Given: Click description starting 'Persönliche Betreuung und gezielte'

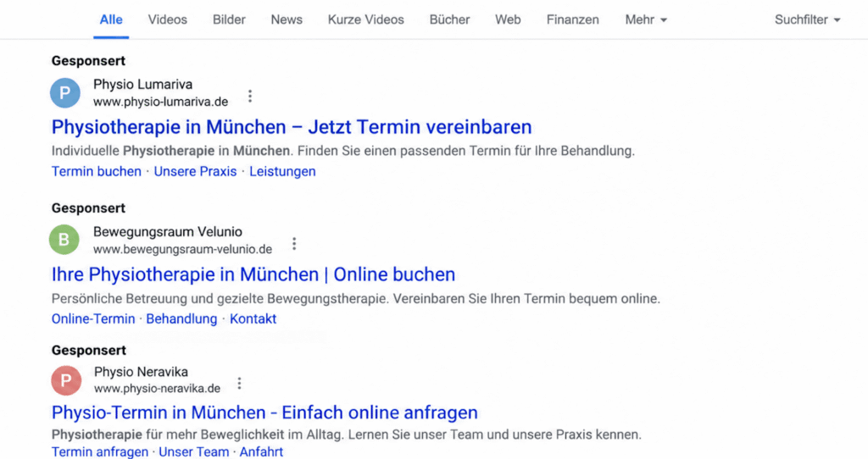Looking at the screenshot, I should coord(356,299).
